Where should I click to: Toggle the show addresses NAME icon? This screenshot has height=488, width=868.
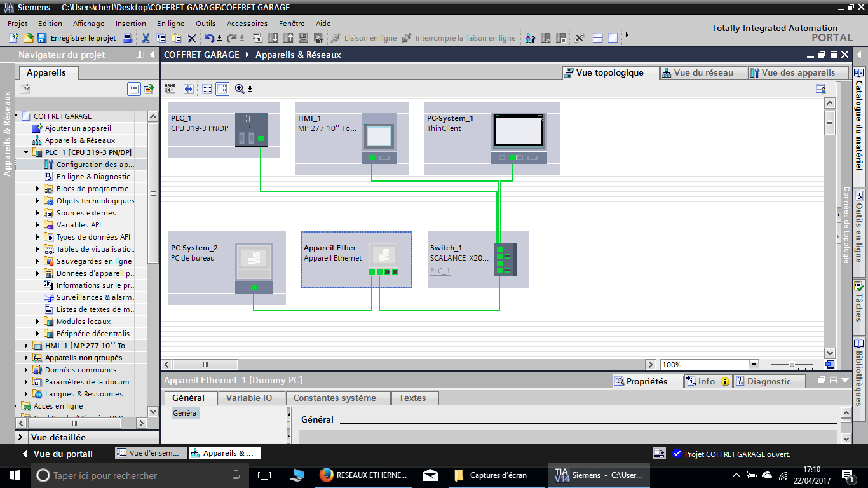point(170,89)
